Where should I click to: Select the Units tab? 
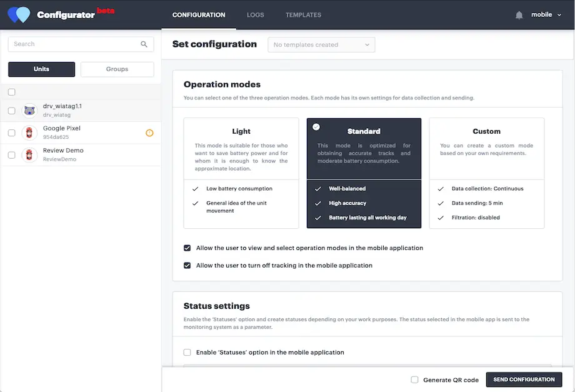41,69
